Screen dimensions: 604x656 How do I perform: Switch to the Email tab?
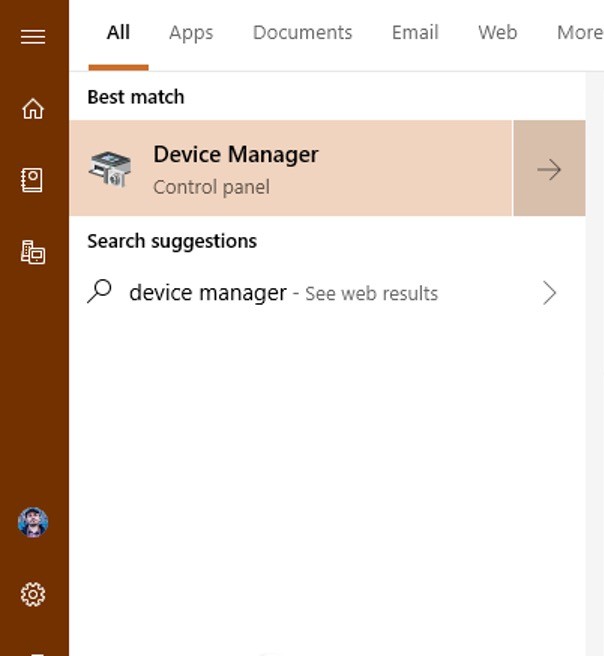coord(415,33)
